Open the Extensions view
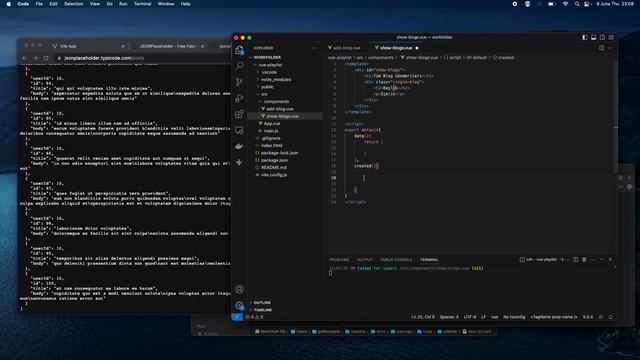This screenshot has width=640, height=360. (x=240, y=114)
